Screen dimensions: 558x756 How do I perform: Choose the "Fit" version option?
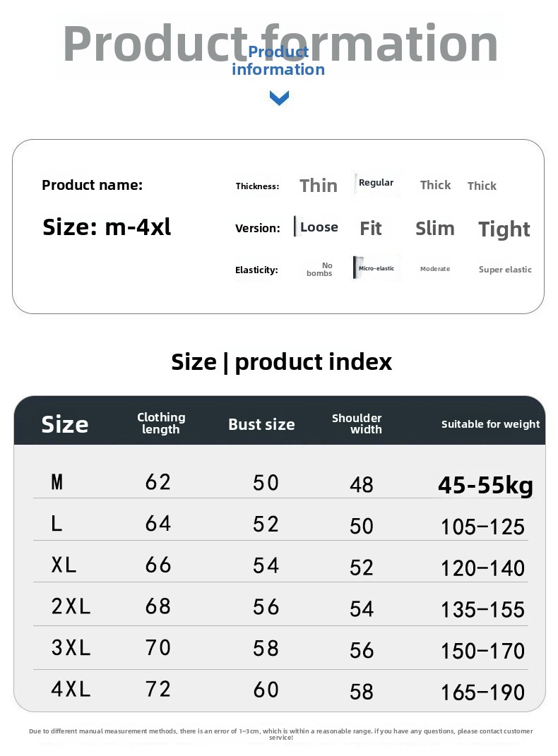pyautogui.click(x=371, y=229)
